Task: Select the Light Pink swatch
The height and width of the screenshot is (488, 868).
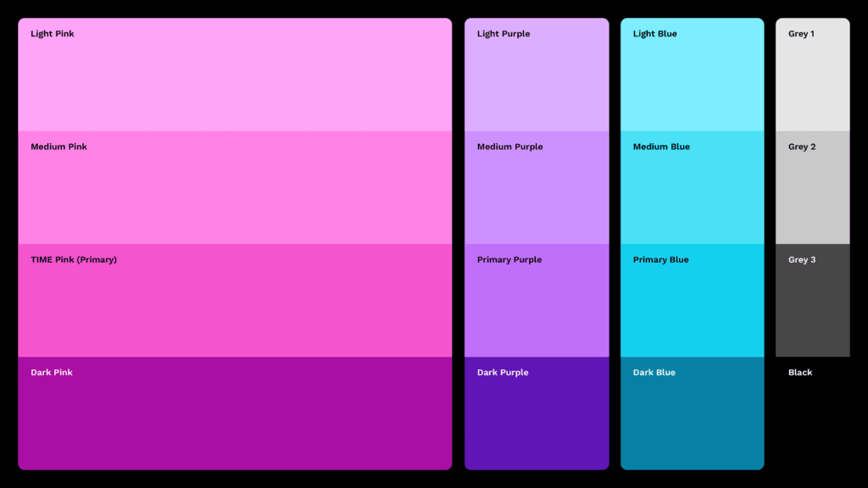Action: (x=235, y=75)
